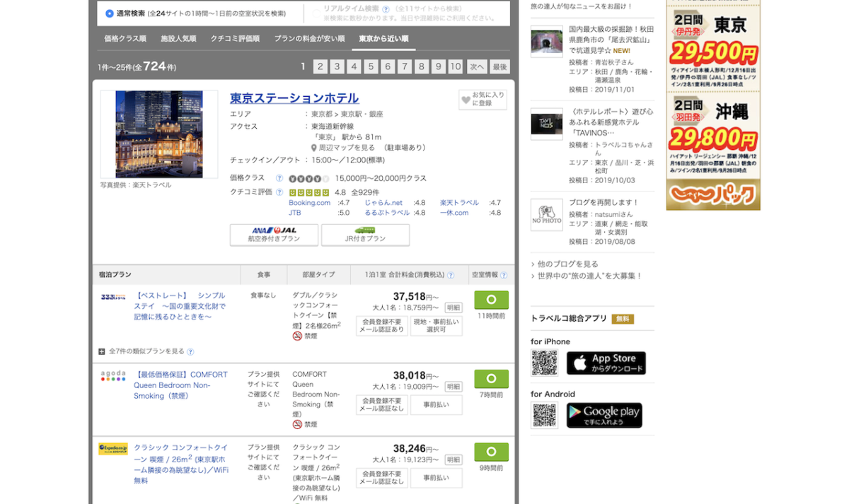Screen dimensions: 849x504
Task: Click the Expedia.co.jp provider logo
Action: coord(113,448)
